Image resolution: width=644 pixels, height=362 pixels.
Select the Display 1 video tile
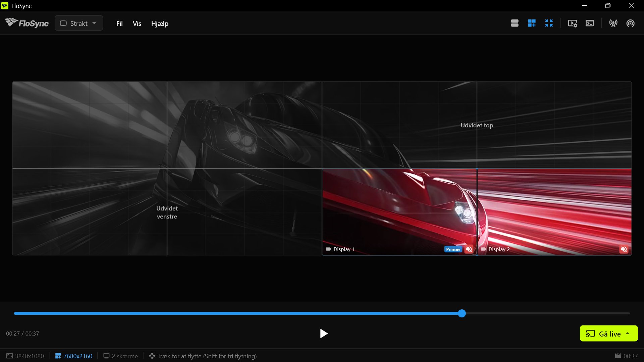coord(399,212)
